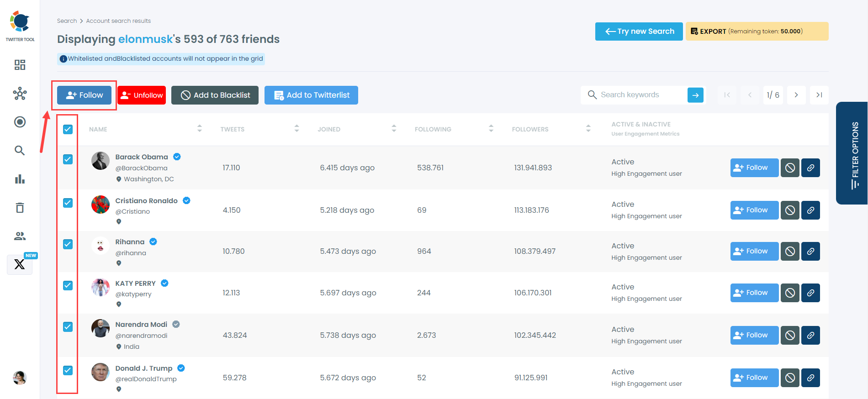868x399 pixels.
Task: Click the page number box showing 1/ 6
Action: coord(773,95)
